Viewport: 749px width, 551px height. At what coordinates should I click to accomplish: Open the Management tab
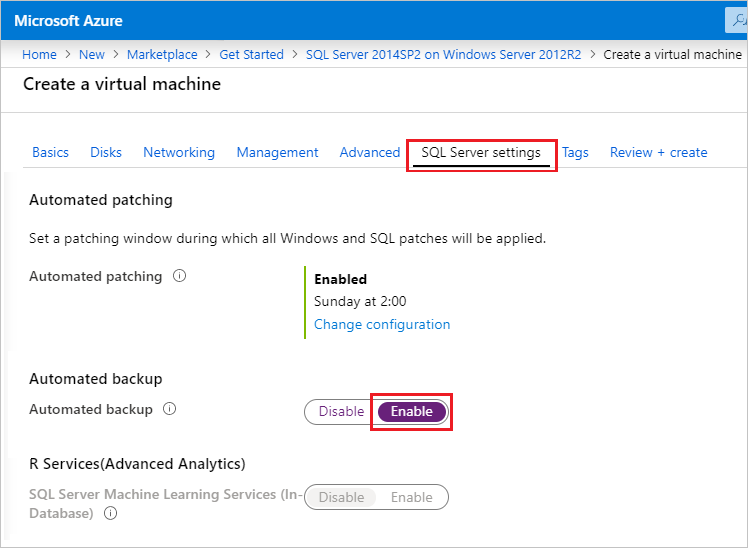277,152
